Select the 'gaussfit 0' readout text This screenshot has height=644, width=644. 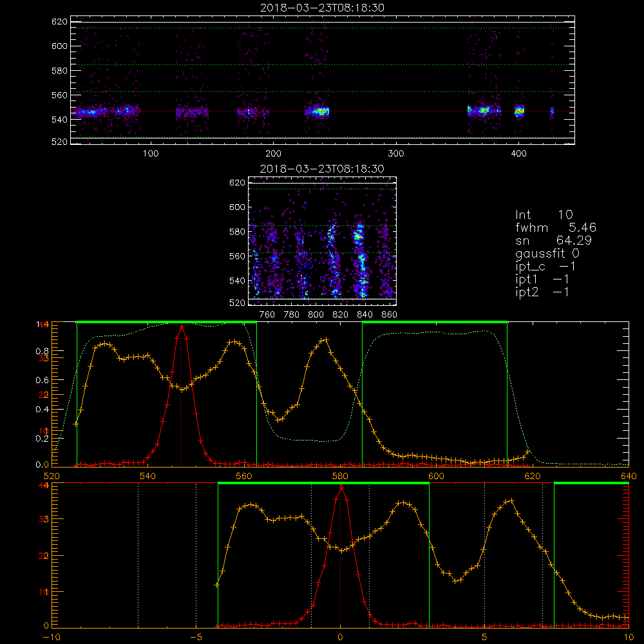[547, 253]
